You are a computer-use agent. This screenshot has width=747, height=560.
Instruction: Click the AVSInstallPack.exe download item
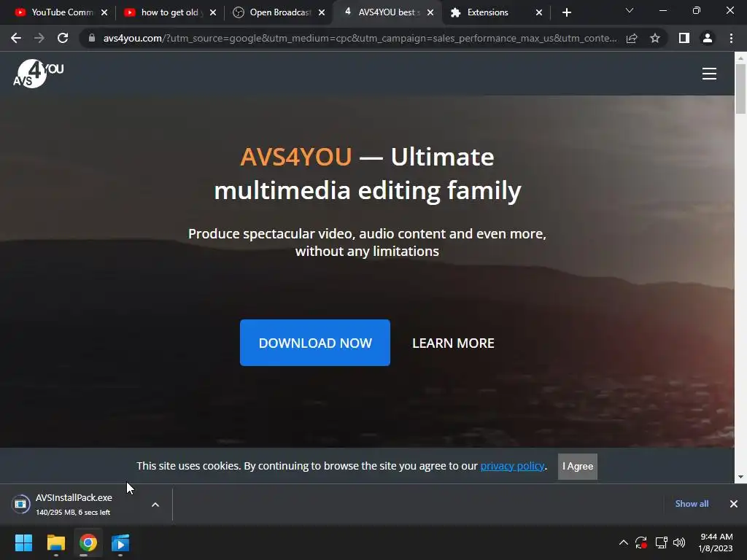[74, 505]
